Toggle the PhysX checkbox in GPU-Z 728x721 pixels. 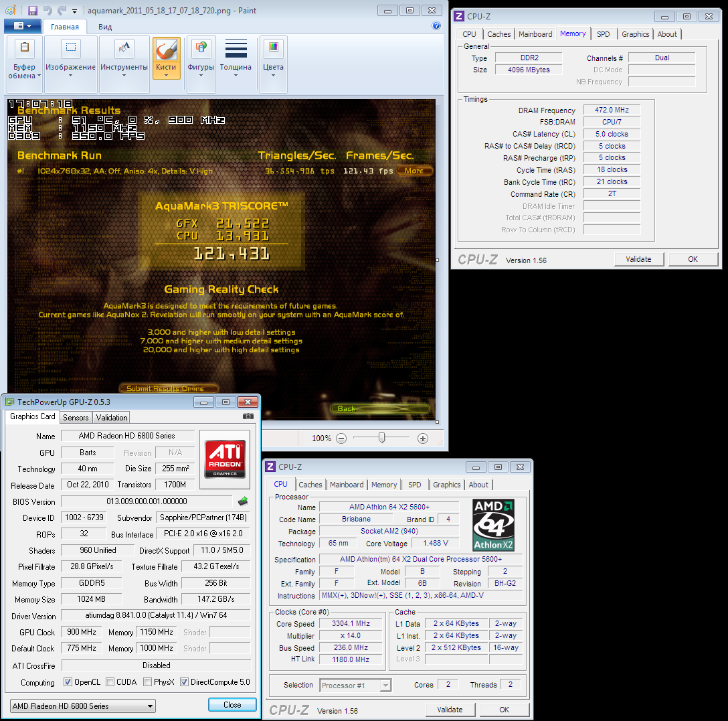point(147,682)
